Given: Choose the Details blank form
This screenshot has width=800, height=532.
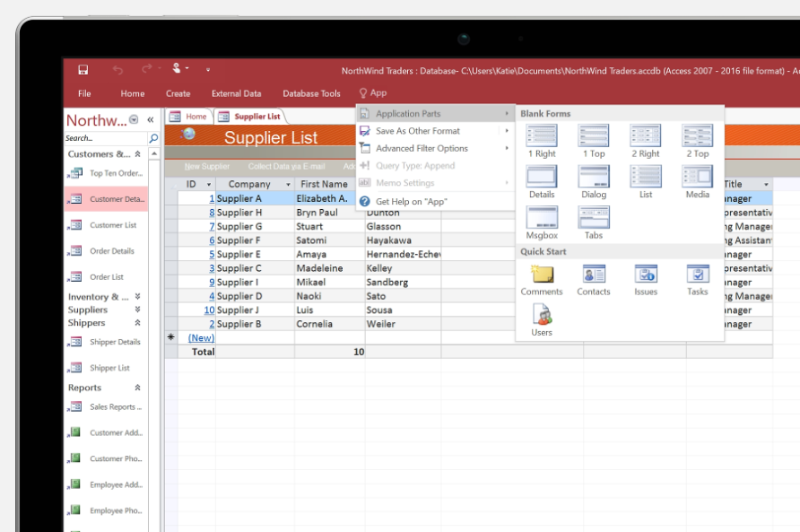Looking at the screenshot, I should [542, 182].
